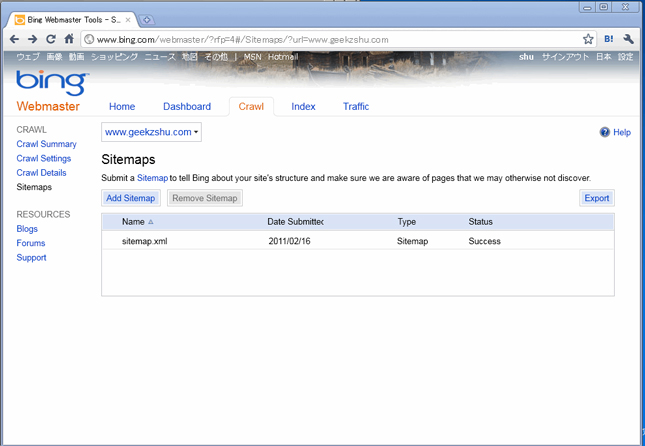This screenshot has height=446, width=645.
Task: Close the Bing Webmaster Tools tab
Action: (x=128, y=20)
